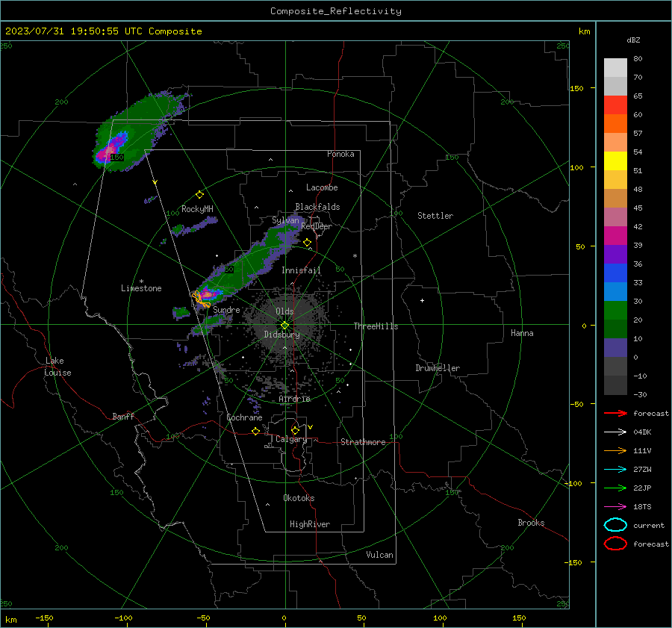Click the yellow diamond marker near RockyMH
The image size is (672, 628).
coord(199,195)
